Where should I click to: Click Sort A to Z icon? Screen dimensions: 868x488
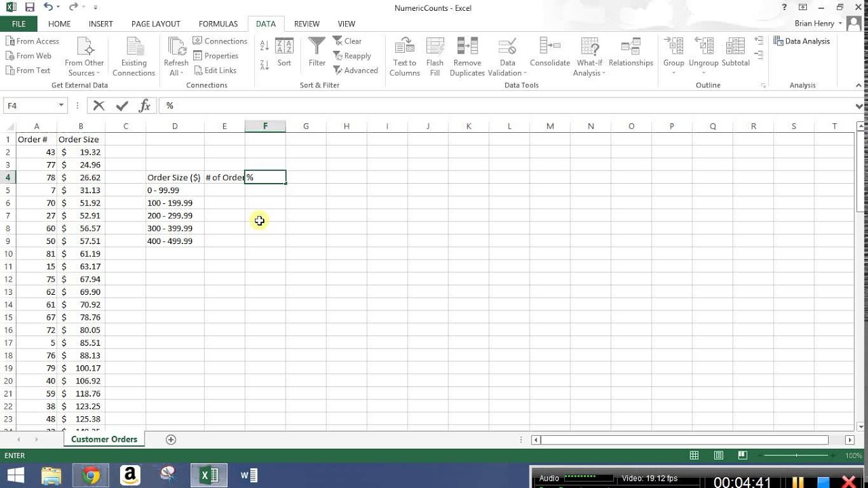pyautogui.click(x=264, y=45)
